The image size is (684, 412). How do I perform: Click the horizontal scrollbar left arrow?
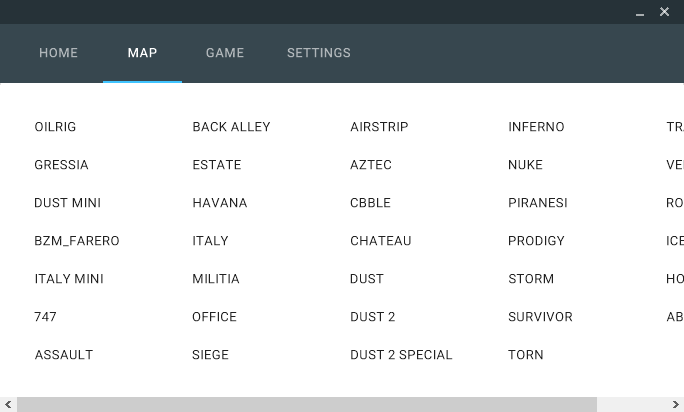click(x=8, y=404)
